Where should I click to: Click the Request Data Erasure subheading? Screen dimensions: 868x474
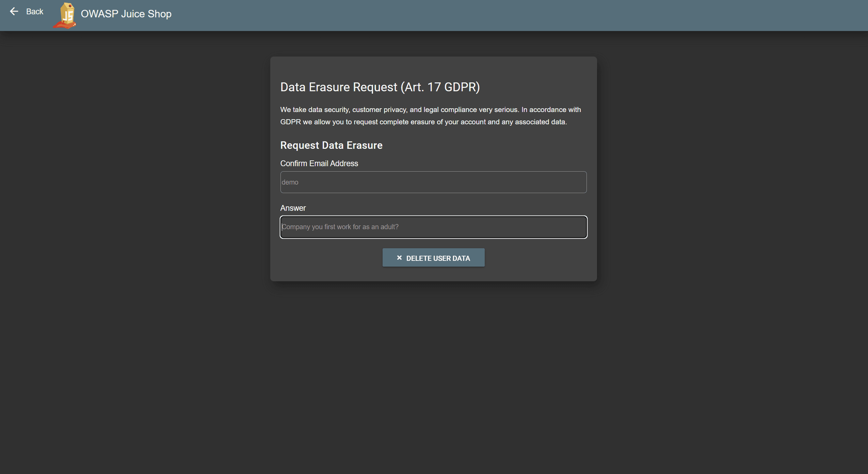coord(331,145)
